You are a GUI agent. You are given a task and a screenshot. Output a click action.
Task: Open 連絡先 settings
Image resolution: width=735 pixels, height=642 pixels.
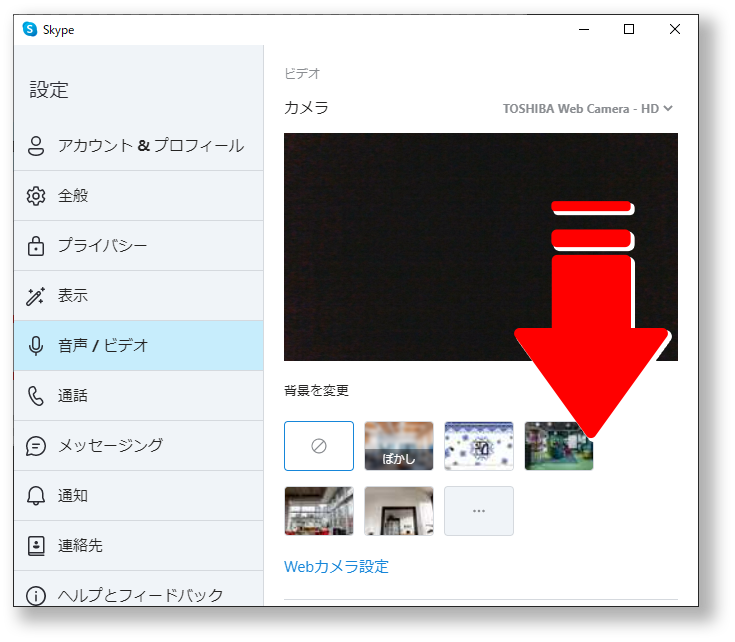click(139, 546)
